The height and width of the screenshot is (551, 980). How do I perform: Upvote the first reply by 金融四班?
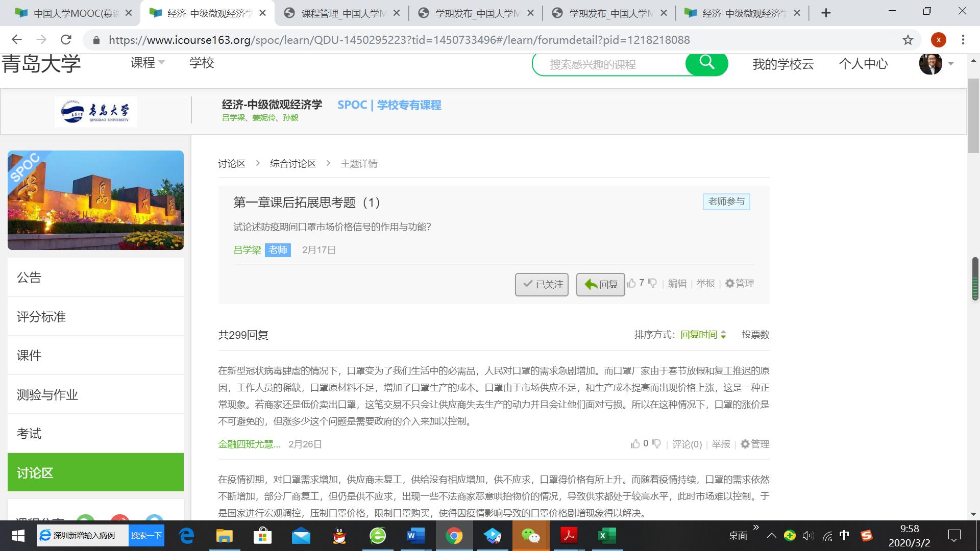[635, 444]
